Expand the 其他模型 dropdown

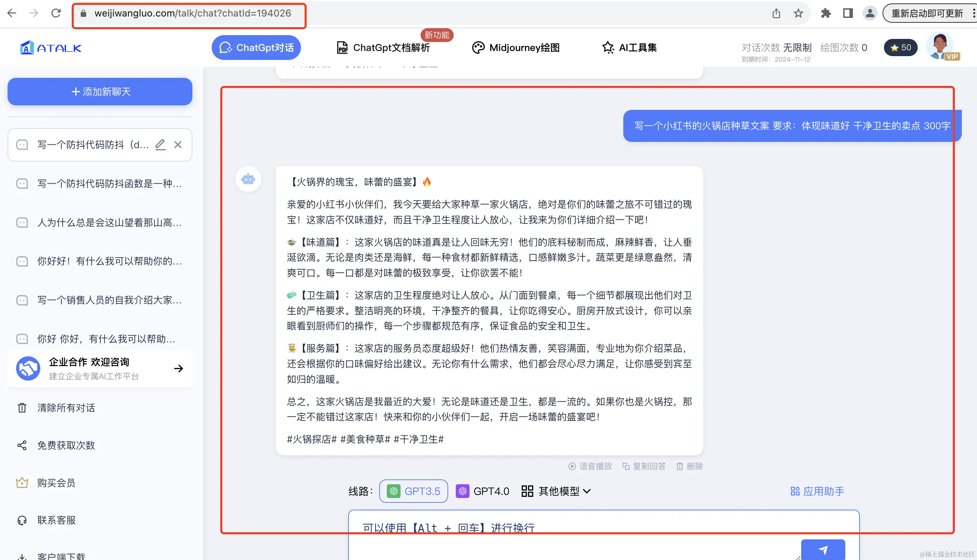tap(556, 491)
